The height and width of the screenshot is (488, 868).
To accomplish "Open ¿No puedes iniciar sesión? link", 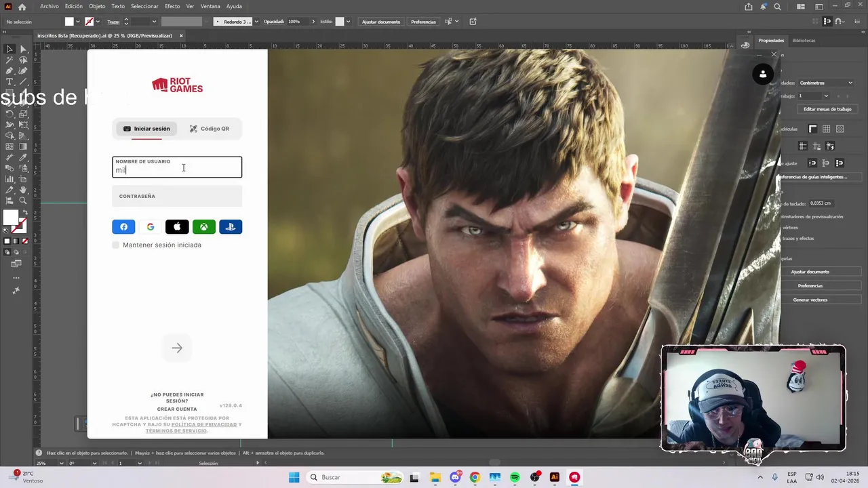I will coord(177,398).
